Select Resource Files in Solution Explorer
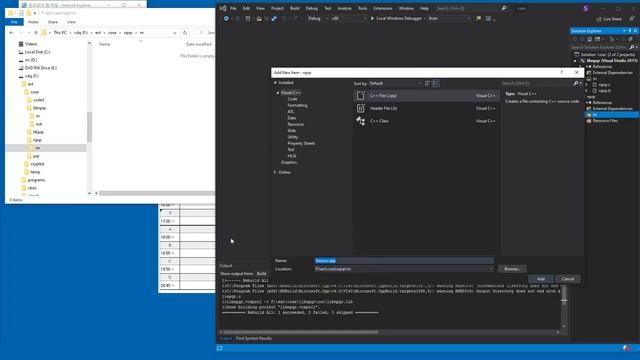Screen dimensions: 640x360 click(605, 121)
